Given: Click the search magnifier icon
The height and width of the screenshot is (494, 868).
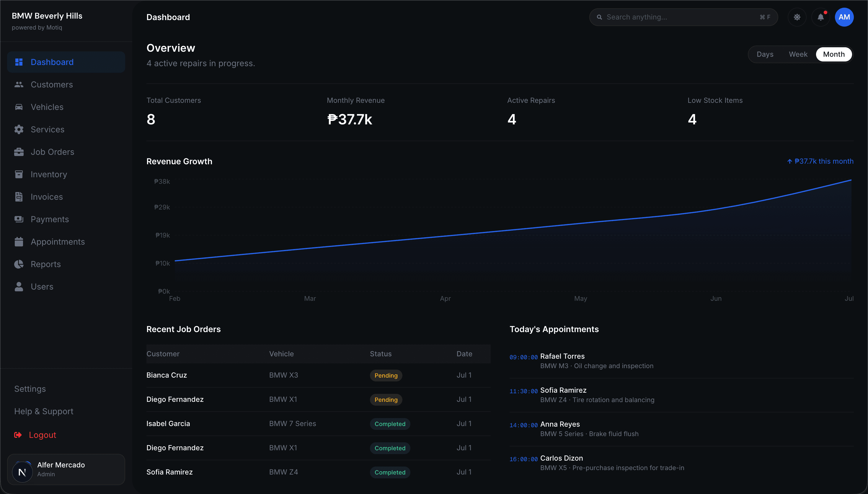Looking at the screenshot, I should point(599,17).
